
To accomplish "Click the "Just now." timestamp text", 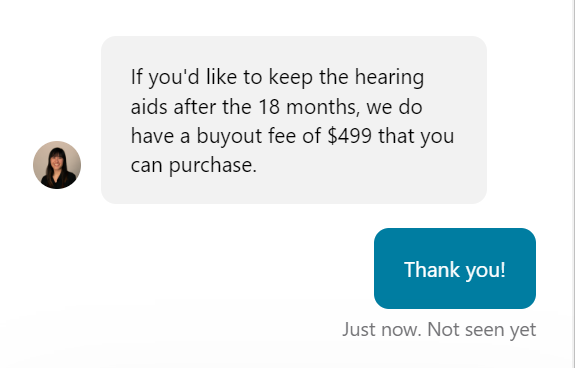I will pyautogui.click(x=382, y=329).
